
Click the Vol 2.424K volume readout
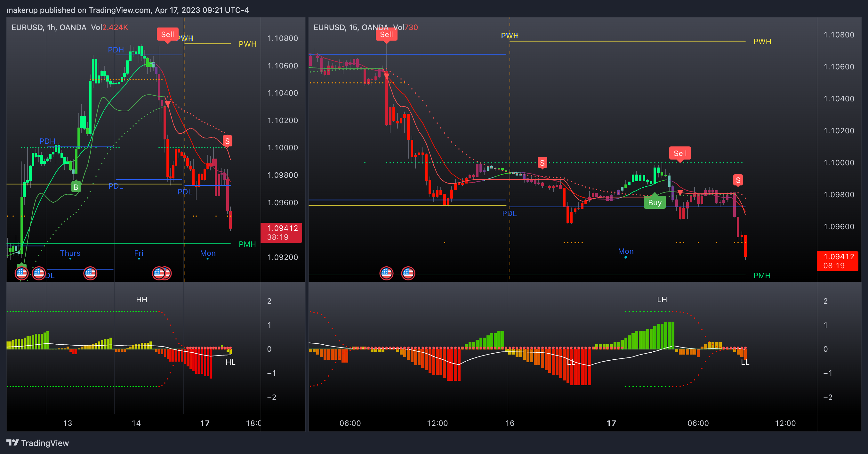click(x=109, y=27)
